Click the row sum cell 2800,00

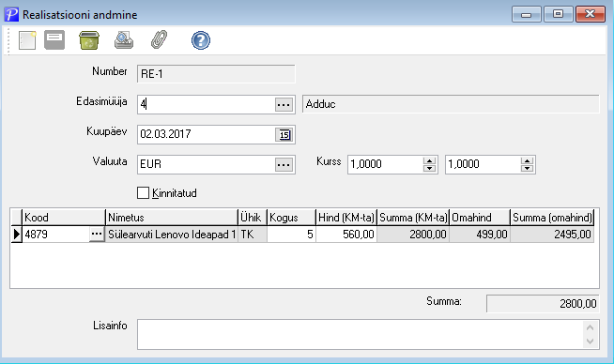pos(413,235)
